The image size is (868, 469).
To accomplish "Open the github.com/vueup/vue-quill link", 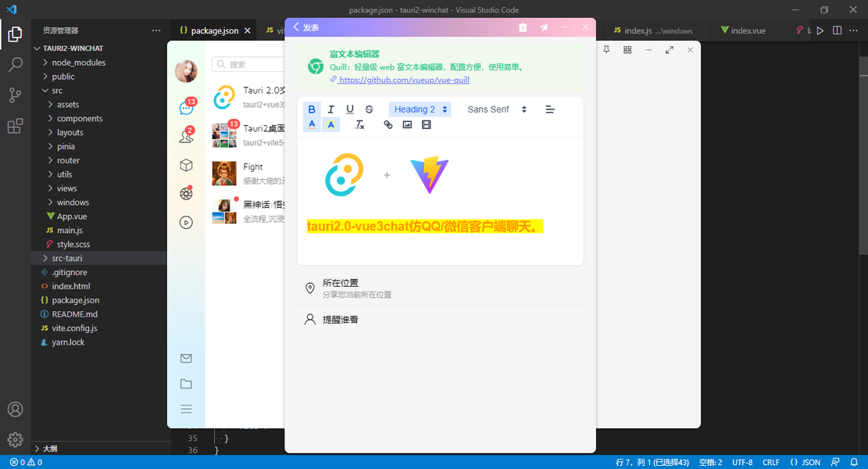I will [x=404, y=80].
